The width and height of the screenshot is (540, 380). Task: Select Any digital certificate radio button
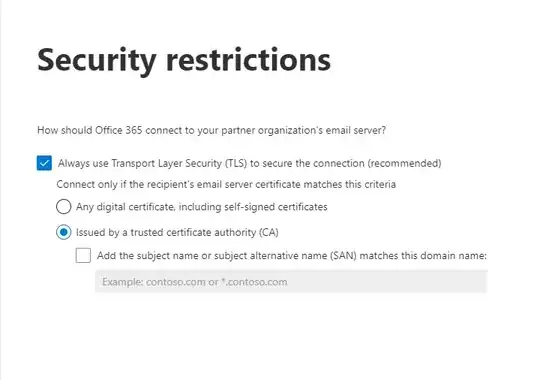pyautogui.click(x=63, y=207)
